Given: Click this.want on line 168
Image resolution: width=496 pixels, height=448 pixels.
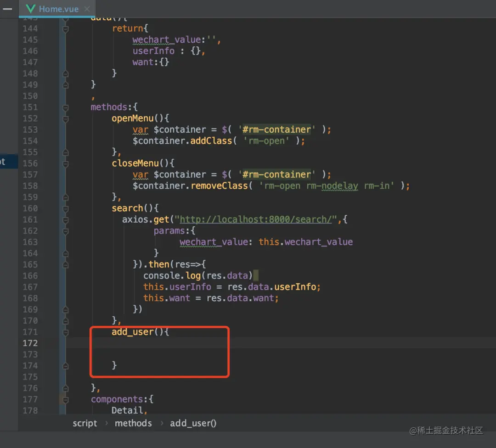Looking at the screenshot, I should 167,298.
